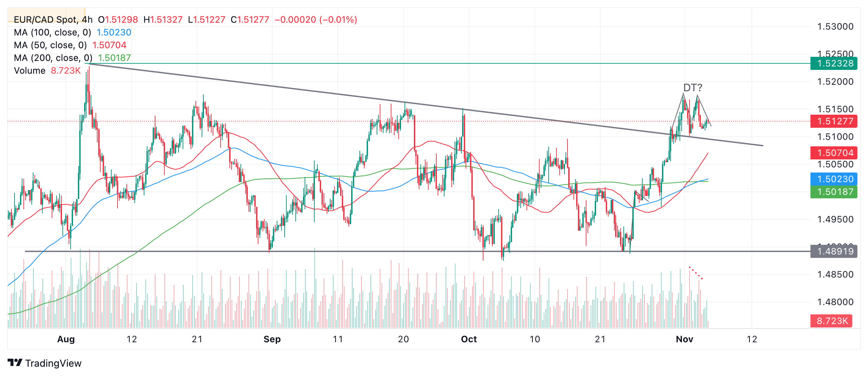This screenshot has height=376, width=868.
Task: Click the Volume indicator legend
Action: [47, 71]
